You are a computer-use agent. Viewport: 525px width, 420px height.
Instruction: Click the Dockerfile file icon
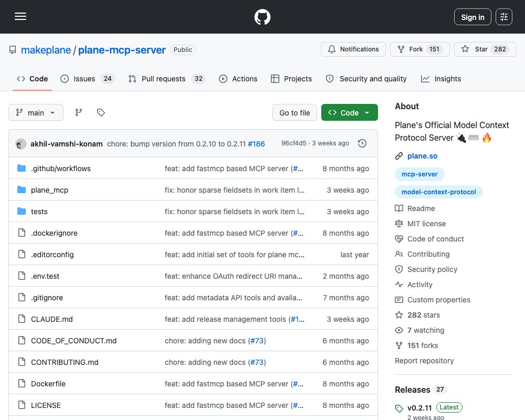pos(22,383)
